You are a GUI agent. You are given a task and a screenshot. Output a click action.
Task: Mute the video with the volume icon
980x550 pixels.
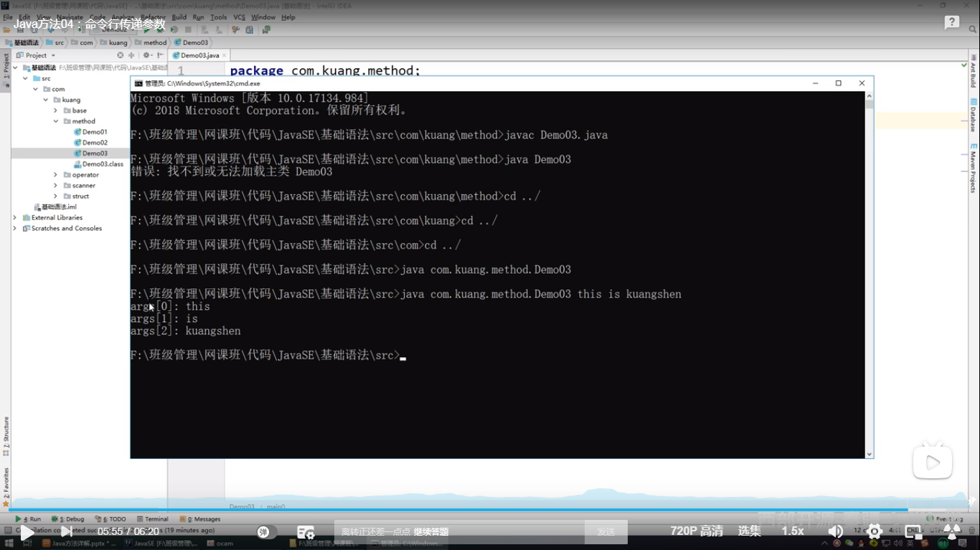coord(836,531)
